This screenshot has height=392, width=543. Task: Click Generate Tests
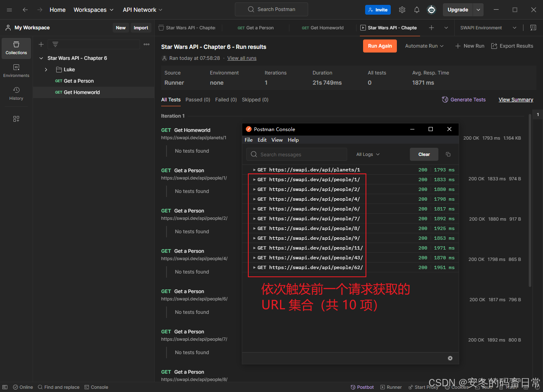tap(464, 100)
